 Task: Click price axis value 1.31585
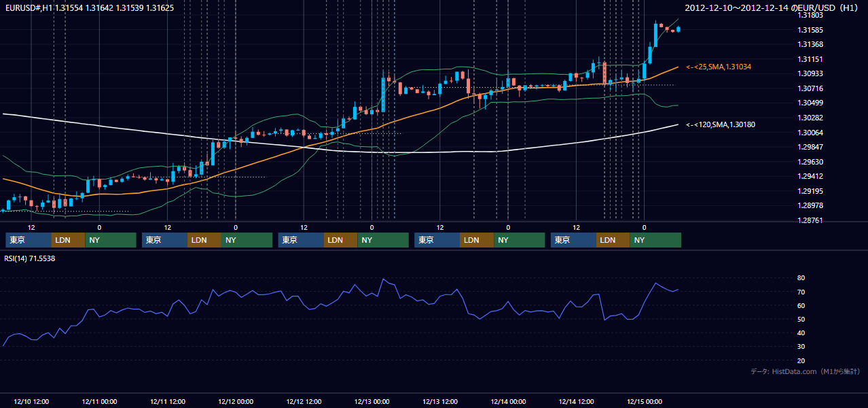[810, 30]
